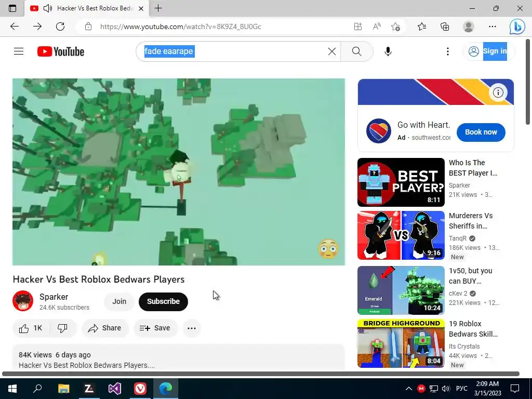Click the address bar URL
532x399 pixels.
180,26
